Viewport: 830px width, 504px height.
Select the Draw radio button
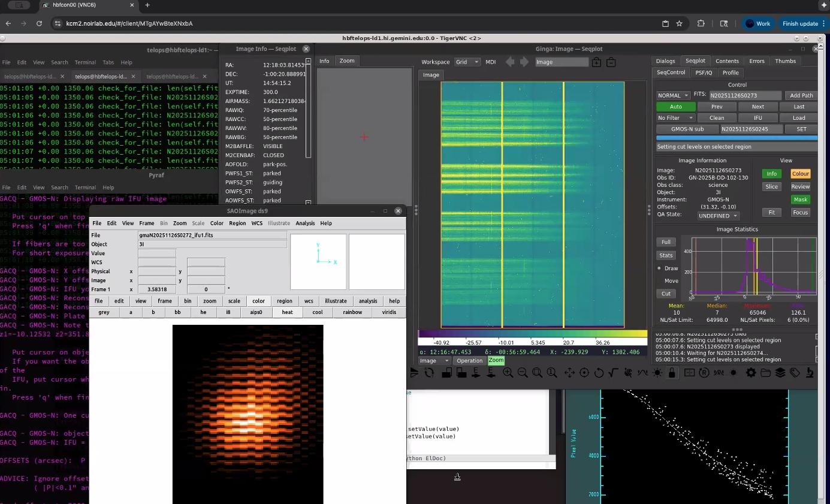(x=660, y=268)
